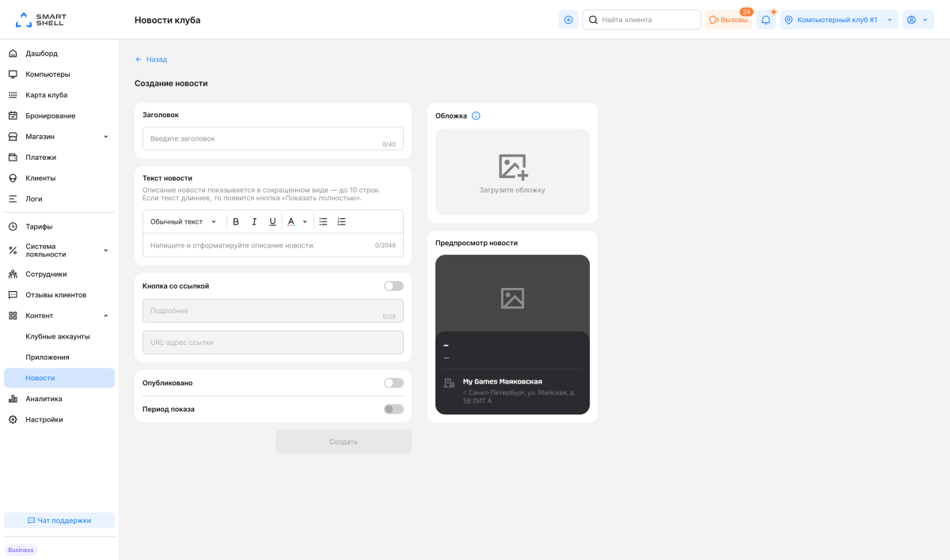Screen dimensions: 950x560
Task: Insert a numbered list
Action: 342,221
